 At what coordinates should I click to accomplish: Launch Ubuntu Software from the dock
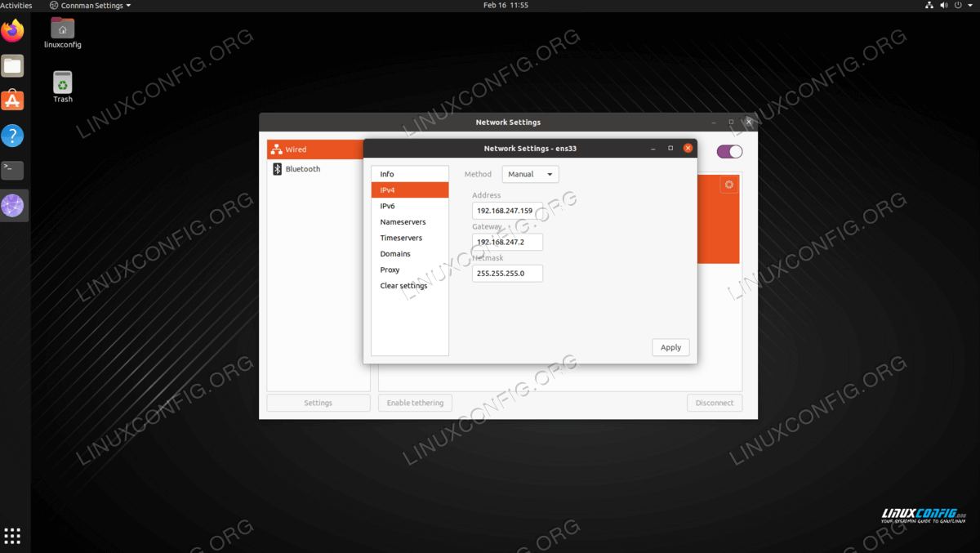click(x=12, y=100)
